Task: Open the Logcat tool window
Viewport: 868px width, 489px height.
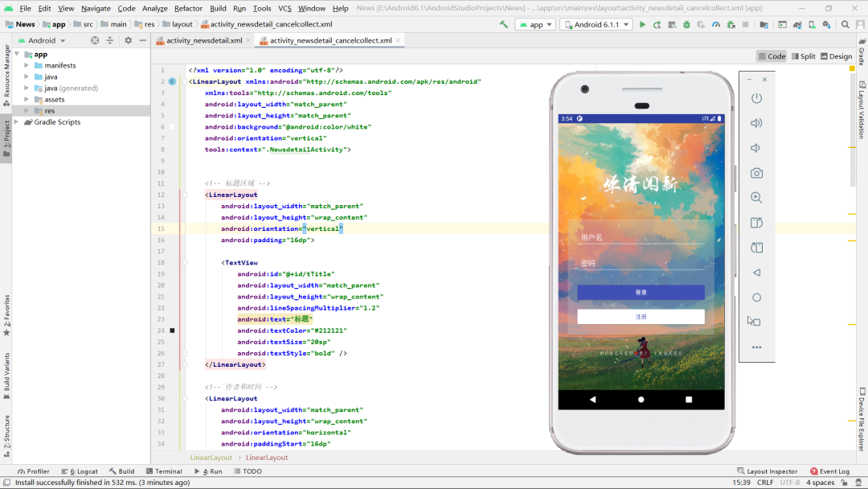Action: [80, 471]
